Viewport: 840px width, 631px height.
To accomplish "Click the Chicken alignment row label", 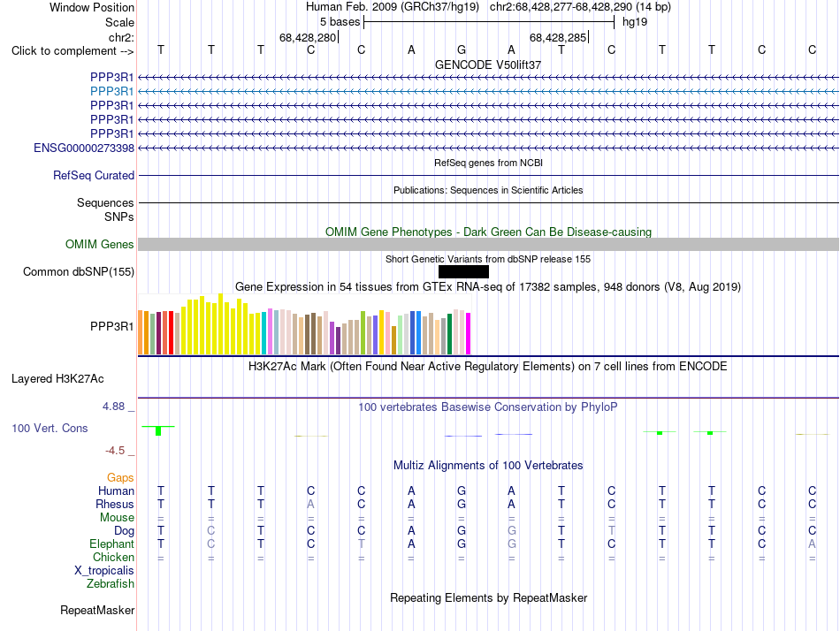I will point(113,557).
